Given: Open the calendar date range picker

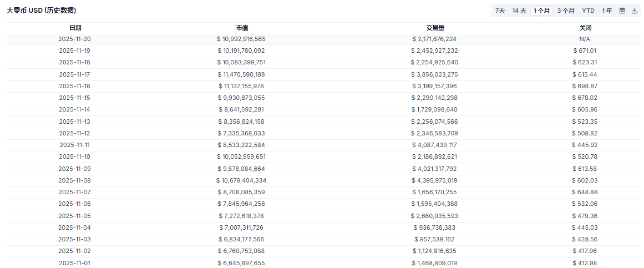Looking at the screenshot, I should pyautogui.click(x=622, y=11).
